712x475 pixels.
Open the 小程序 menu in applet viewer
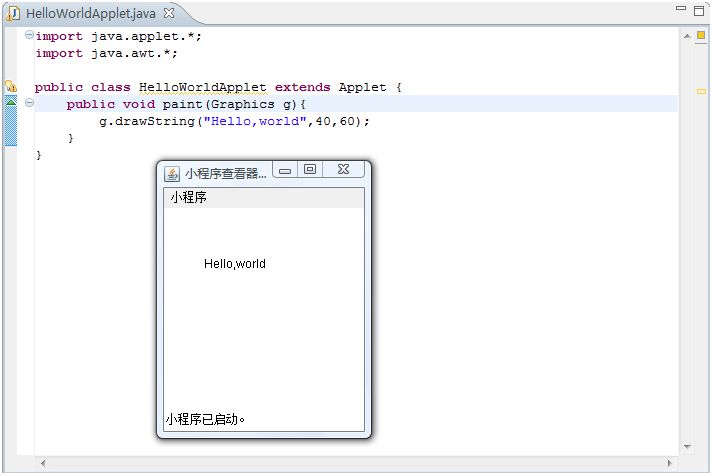pos(188,198)
